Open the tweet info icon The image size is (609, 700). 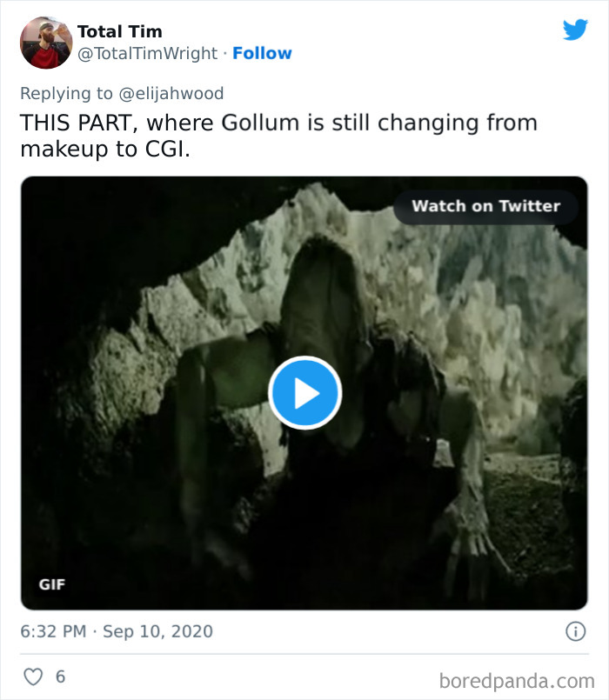tap(575, 632)
